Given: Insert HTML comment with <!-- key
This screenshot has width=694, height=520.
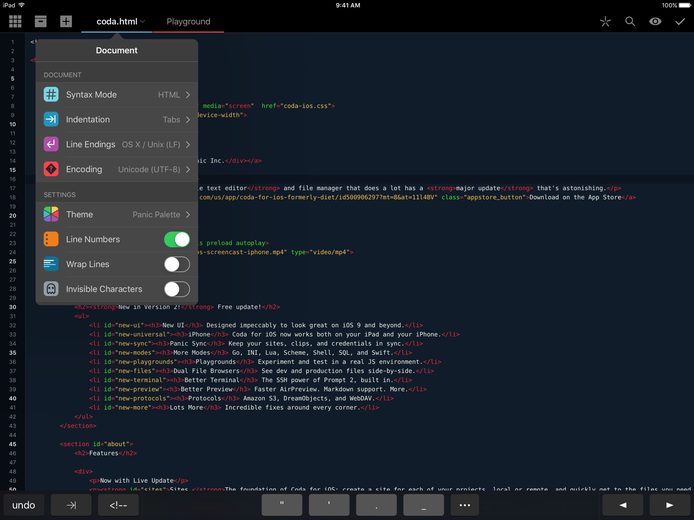Looking at the screenshot, I should coord(118,505).
